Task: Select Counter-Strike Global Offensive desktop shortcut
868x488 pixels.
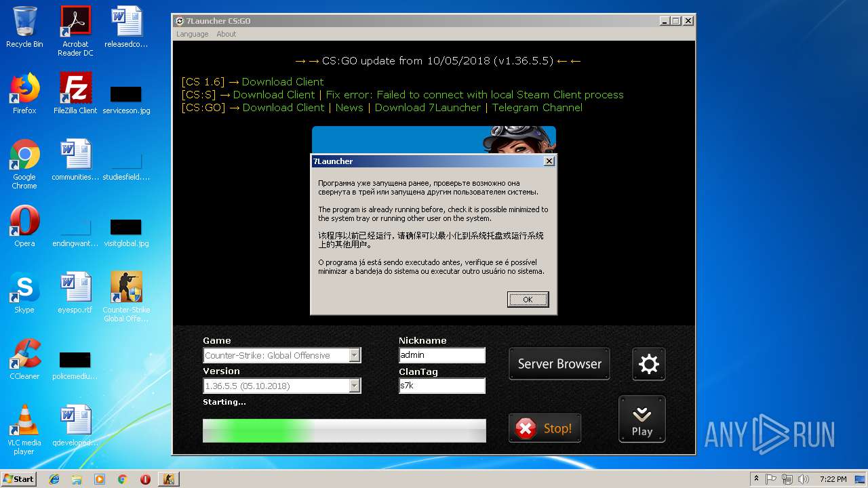Action: click(126, 297)
